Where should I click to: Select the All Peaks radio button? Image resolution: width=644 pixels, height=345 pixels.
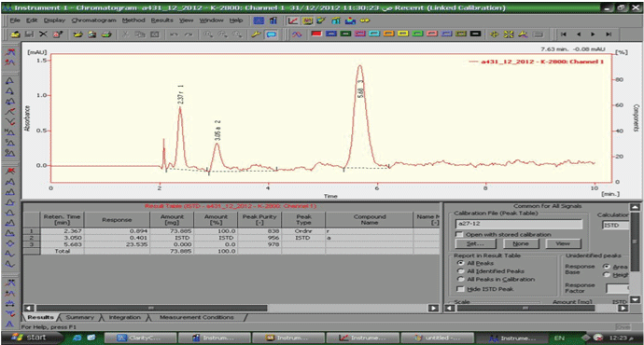point(460,263)
